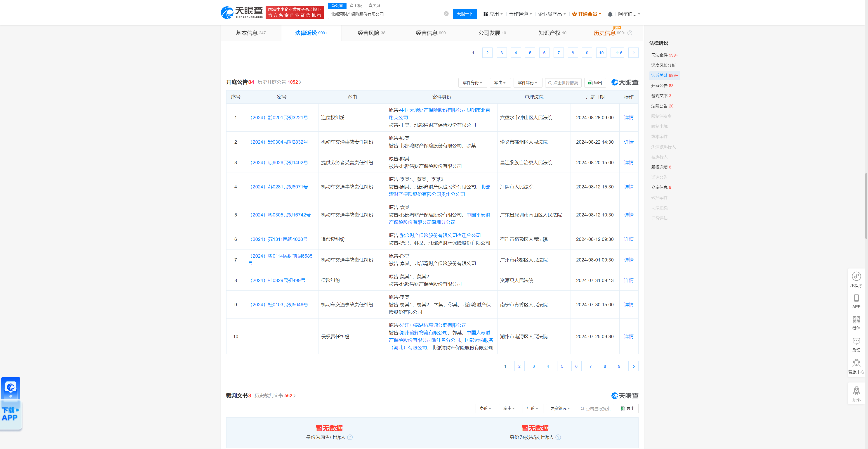Expand the 案由 filter for court announcements
Viewport: 868px width, 449px height.
500,83
